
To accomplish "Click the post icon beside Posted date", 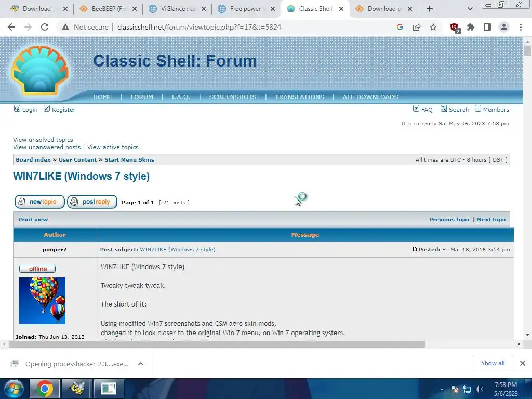I will click(x=415, y=249).
